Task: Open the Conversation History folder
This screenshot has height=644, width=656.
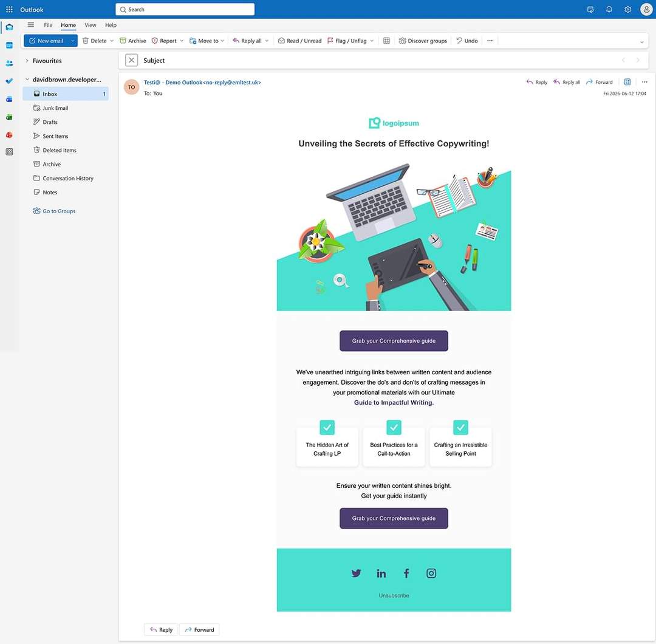Action: (65, 178)
